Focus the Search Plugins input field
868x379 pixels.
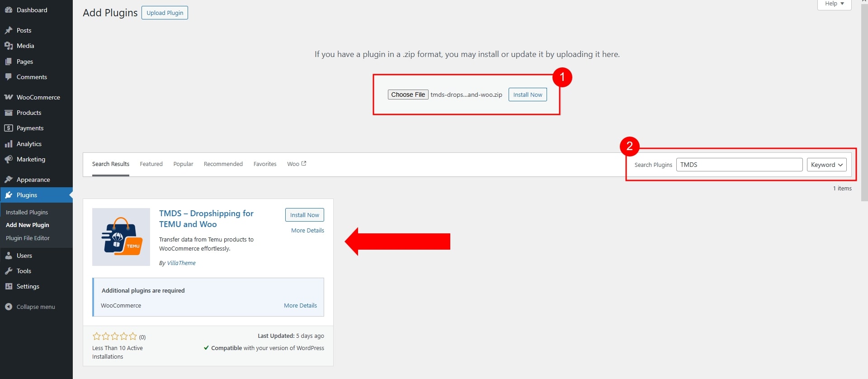739,165
